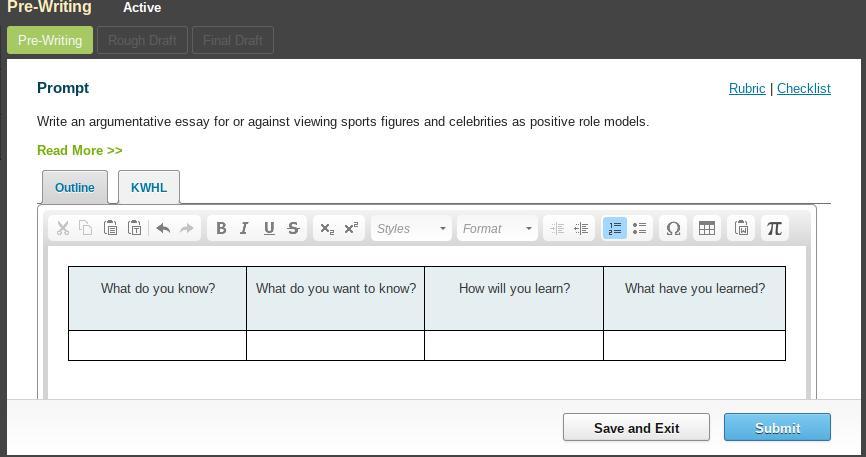Click the 'What do you know?' header cell
The image size is (866, 457).
(157, 298)
